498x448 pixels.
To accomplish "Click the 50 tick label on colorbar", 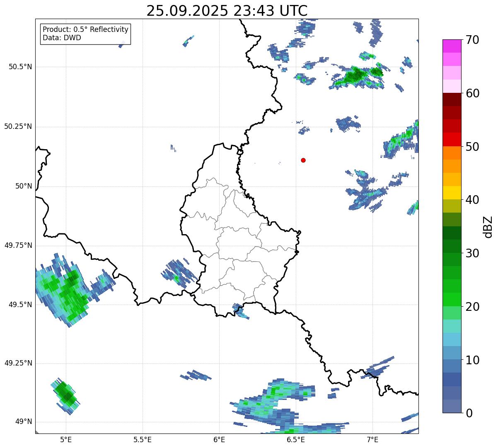I will coord(472,147).
